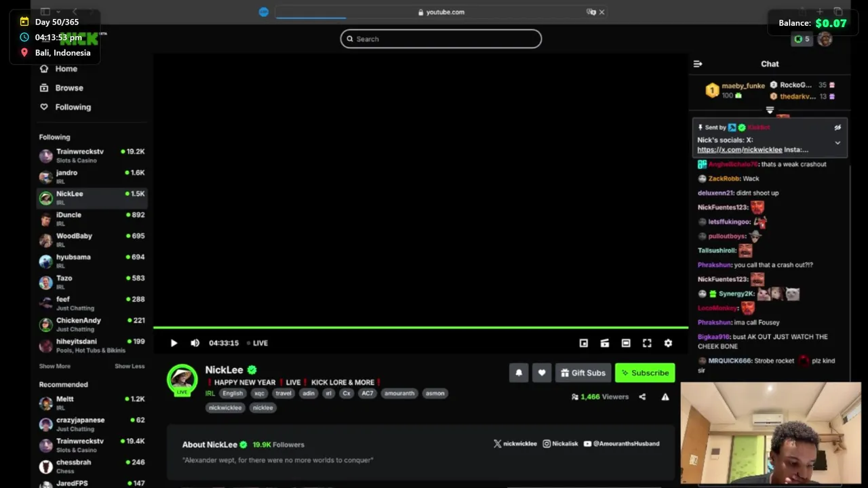Screen dimensions: 868x488
Task: Open the 19.9K Followers count
Action: click(x=278, y=445)
